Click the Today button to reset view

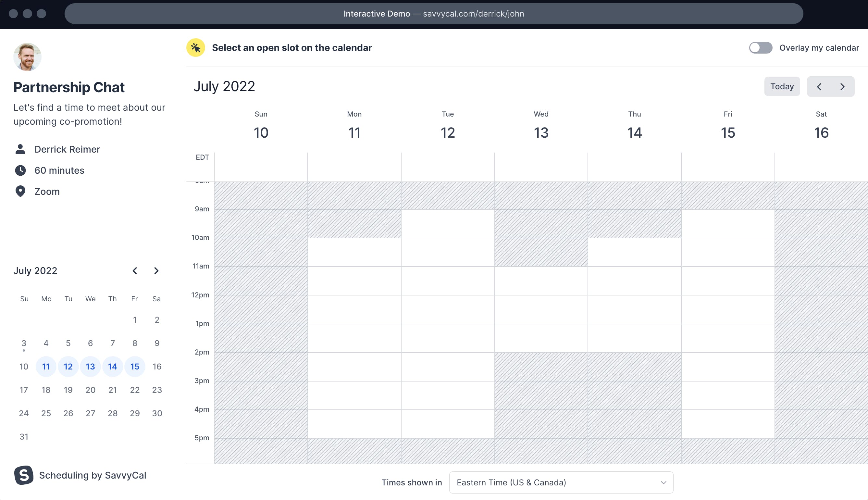tap(782, 86)
